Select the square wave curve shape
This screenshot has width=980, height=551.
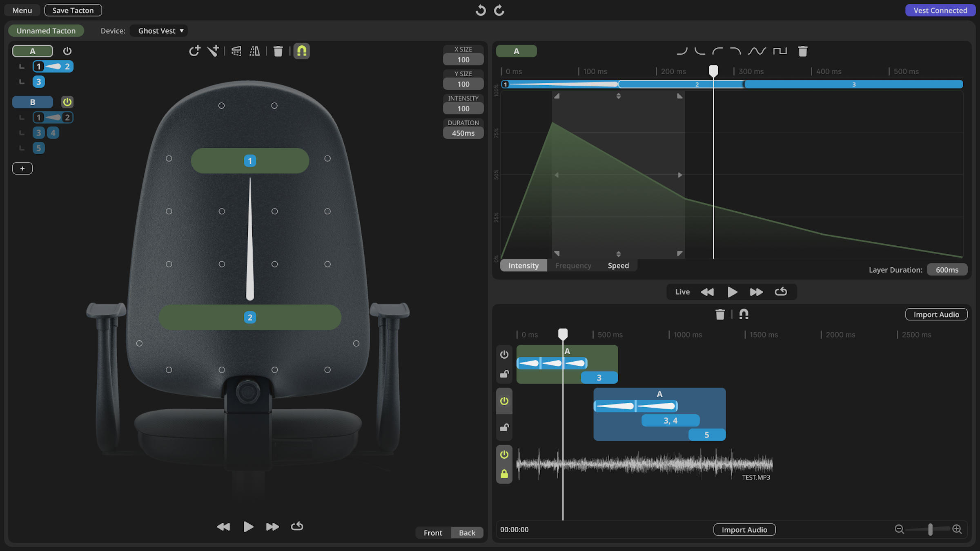pyautogui.click(x=780, y=51)
